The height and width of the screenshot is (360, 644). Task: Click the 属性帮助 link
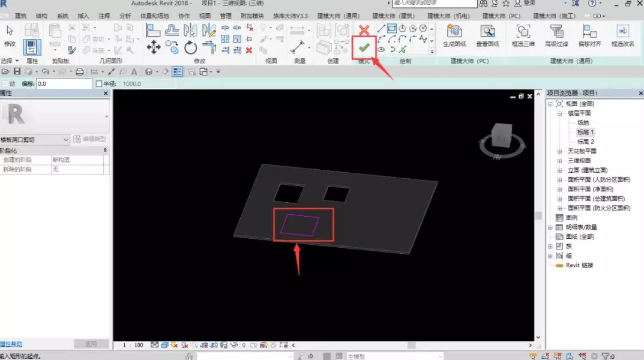point(11,344)
